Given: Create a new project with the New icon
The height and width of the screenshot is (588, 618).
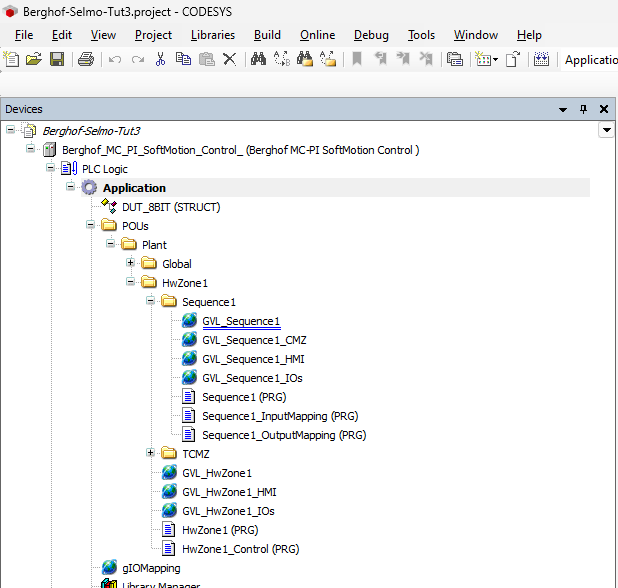Looking at the screenshot, I should [x=11, y=60].
